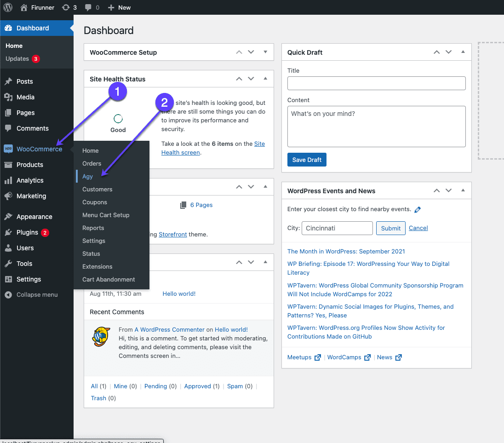Screen dimensions: 504x443
Task: Open the Storefront theme link
Action: click(x=172, y=234)
